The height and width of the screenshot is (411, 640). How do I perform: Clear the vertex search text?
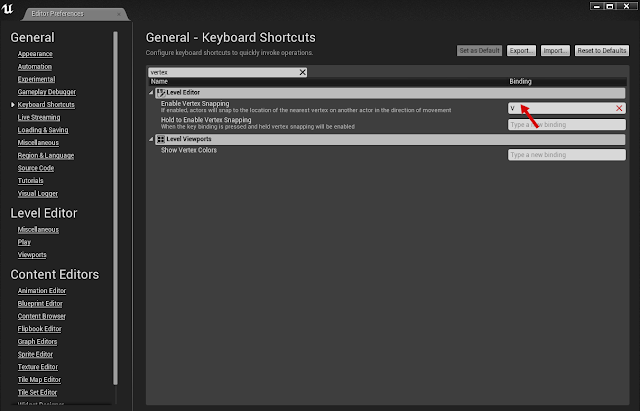click(302, 72)
